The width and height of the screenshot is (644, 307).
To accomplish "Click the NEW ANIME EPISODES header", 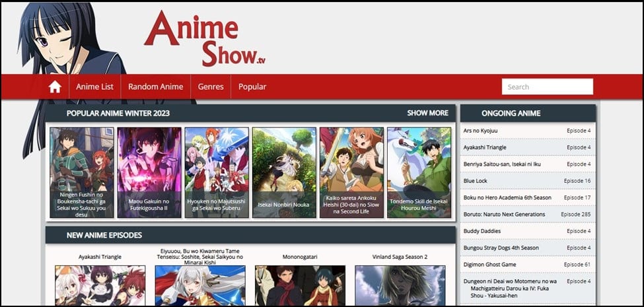I will (x=104, y=235).
